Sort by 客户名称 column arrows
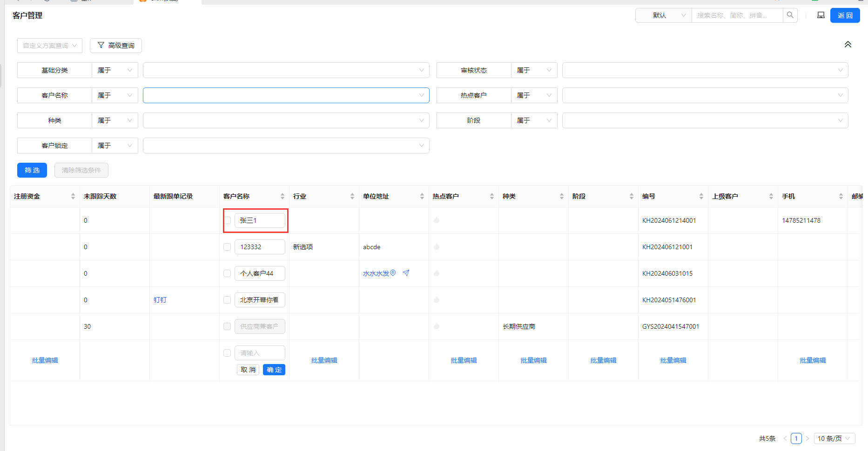Image resolution: width=868 pixels, height=451 pixels. pyautogui.click(x=283, y=196)
